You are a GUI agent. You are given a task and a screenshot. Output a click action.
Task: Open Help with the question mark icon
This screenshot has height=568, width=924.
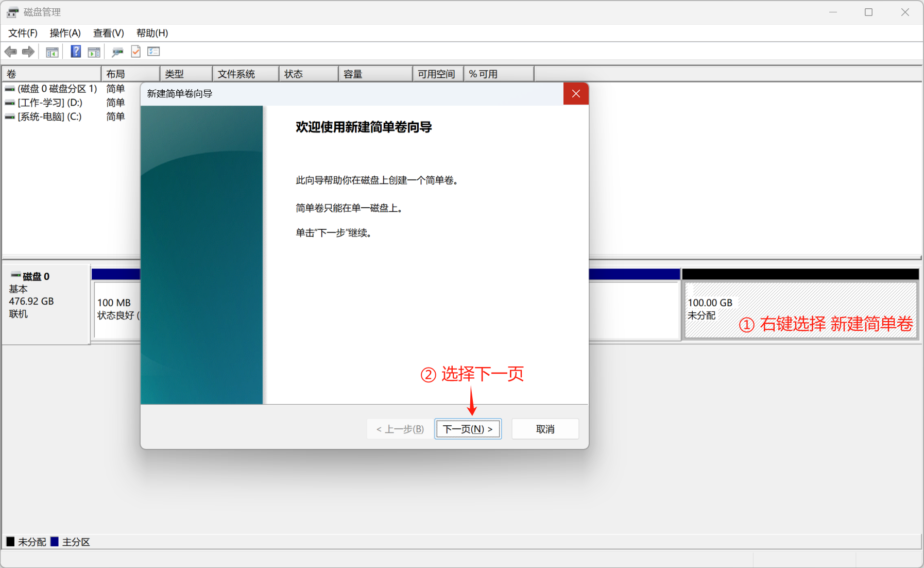tap(76, 52)
